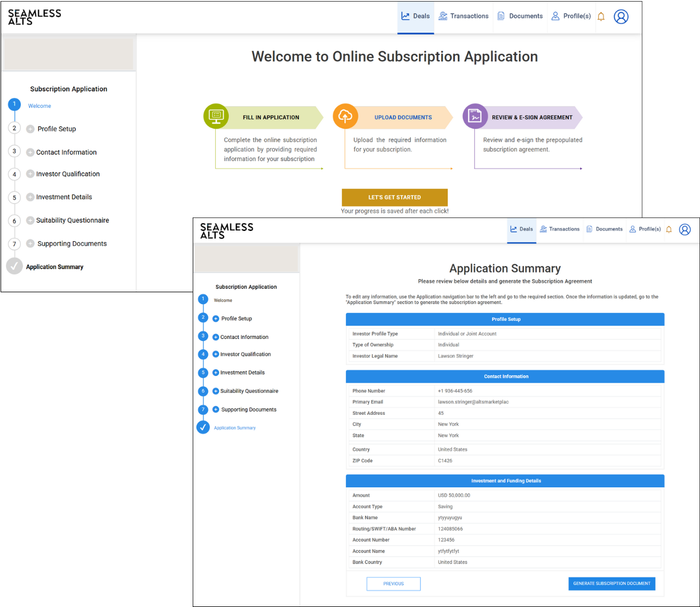The width and height of the screenshot is (700, 607).
Task: Click the blue checkmark beside the Application Summary step
Action: click(203, 428)
